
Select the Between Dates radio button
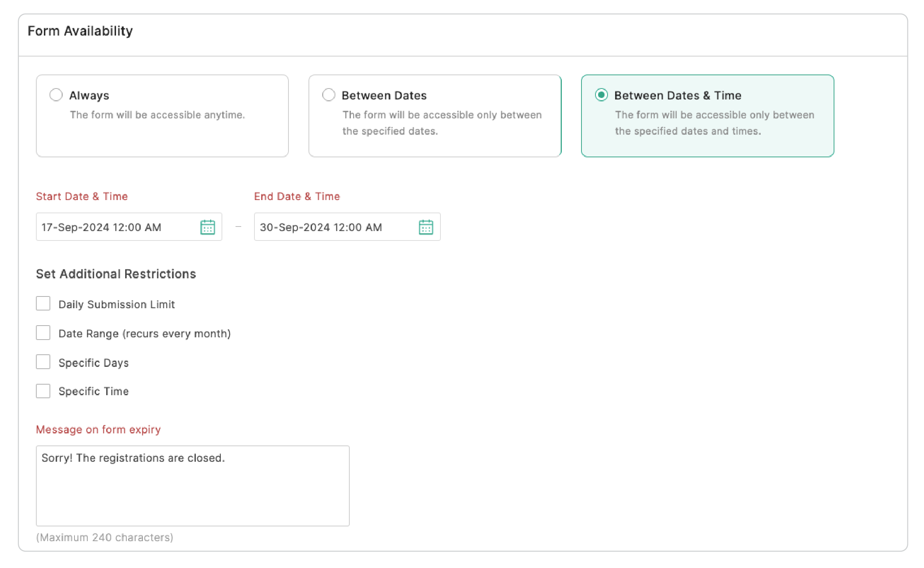pos(329,95)
